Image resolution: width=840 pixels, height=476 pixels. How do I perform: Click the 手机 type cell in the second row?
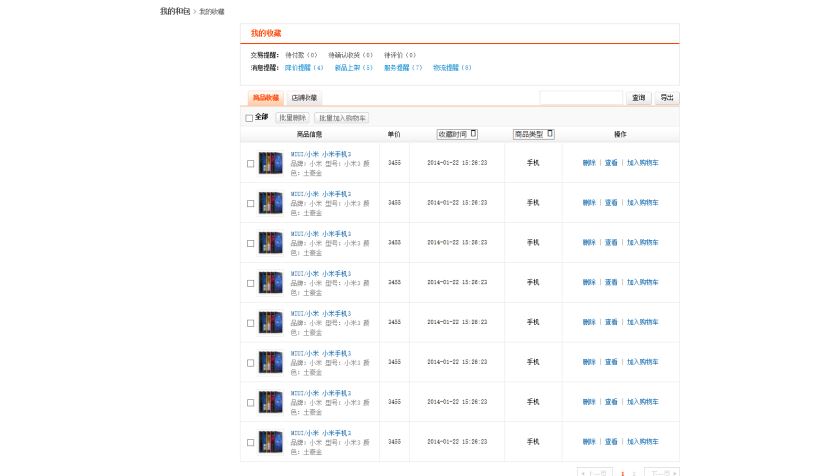[532, 203]
